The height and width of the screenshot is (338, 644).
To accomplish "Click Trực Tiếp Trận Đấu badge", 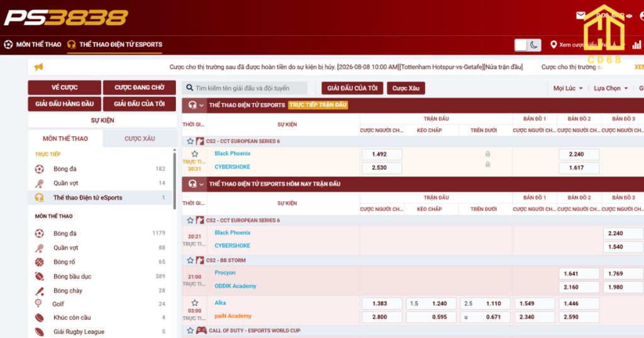I will tap(318, 105).
